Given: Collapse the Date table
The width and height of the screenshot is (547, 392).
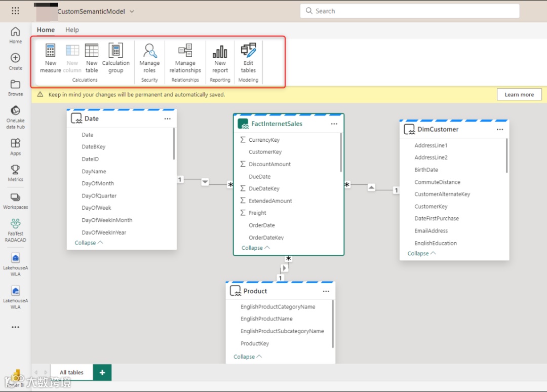Looking at the screenshot, I should click(x=89, y=243).
